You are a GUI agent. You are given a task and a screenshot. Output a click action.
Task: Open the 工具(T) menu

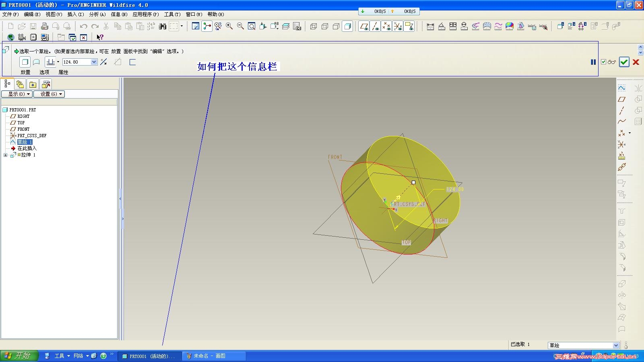pyautogui.click(x=173, y=14)
